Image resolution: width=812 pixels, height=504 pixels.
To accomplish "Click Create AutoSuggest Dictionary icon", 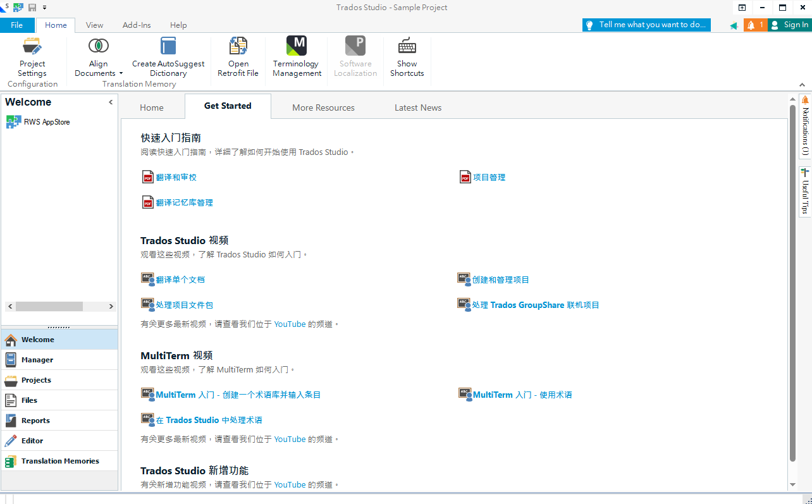I will pos(168,46).
